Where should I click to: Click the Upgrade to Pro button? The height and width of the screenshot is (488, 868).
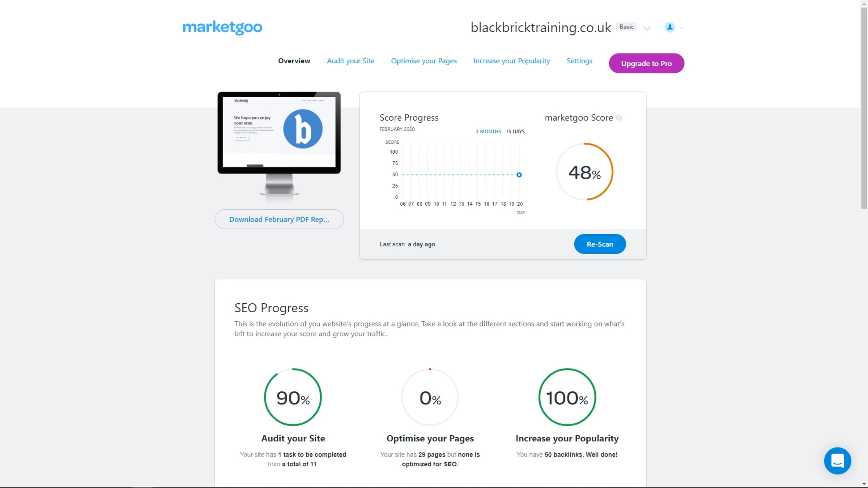(646, 63)
